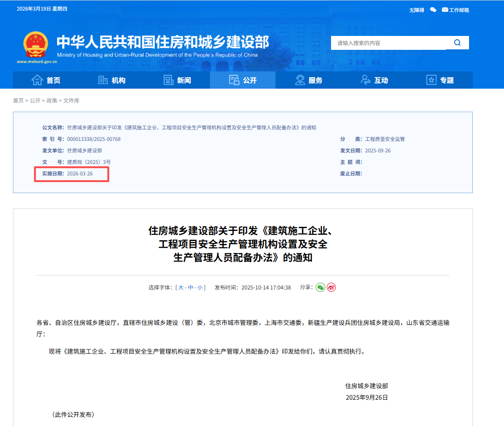Open the 机构 navigation tab
The width and height of the screenshot is (504, 426).
click(112, 80)
